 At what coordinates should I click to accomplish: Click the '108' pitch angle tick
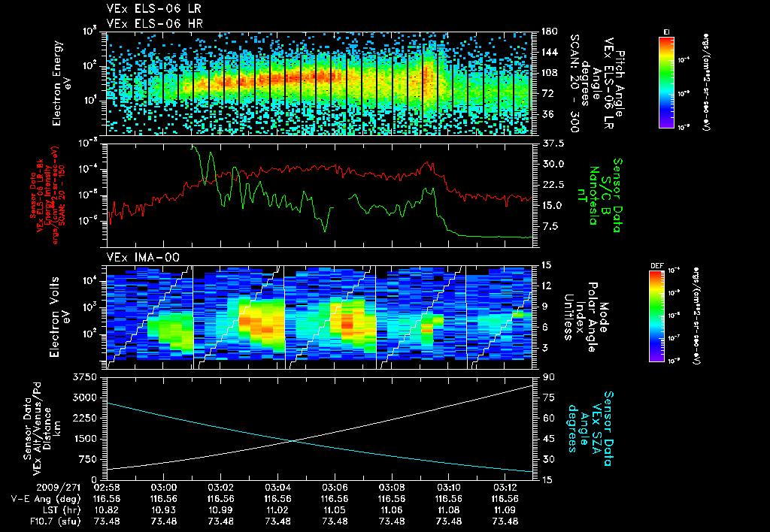click(x=550, y=73)
